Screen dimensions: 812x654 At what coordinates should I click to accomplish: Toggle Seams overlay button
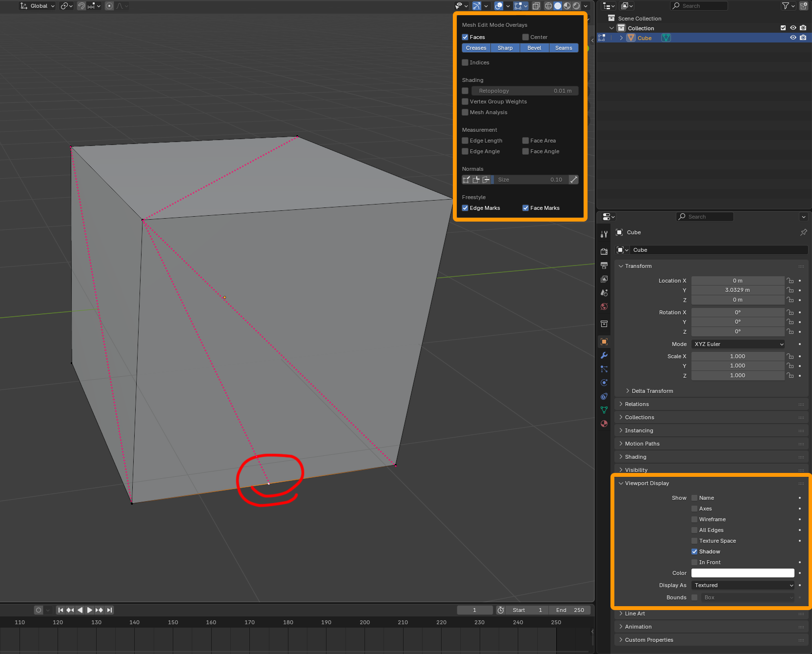564,48
